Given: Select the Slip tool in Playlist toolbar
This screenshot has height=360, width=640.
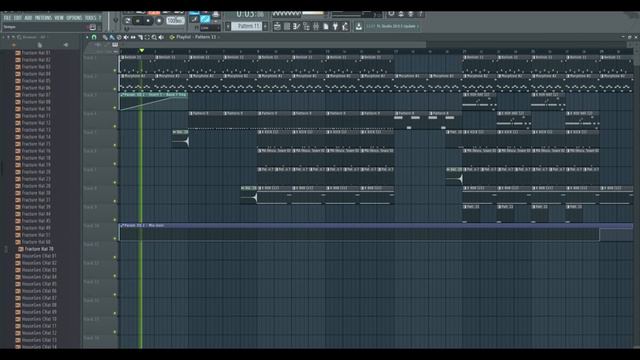Looking at the screenshot, I should point(133,37).
